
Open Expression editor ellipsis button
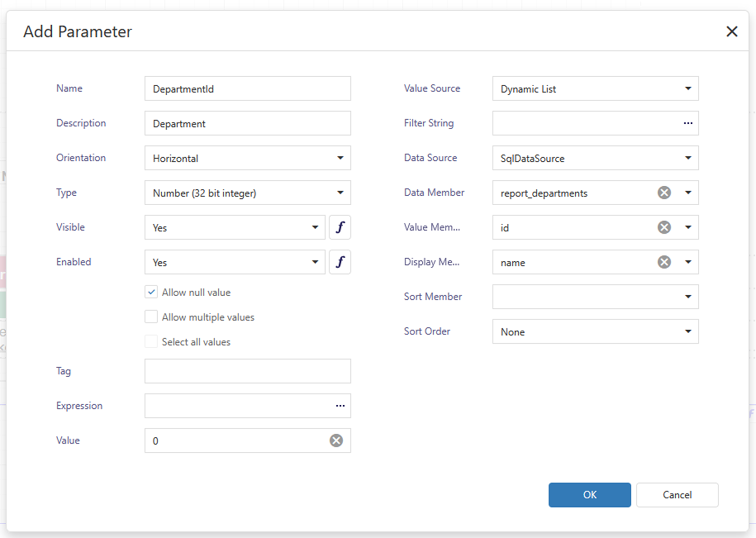[340, 406]
